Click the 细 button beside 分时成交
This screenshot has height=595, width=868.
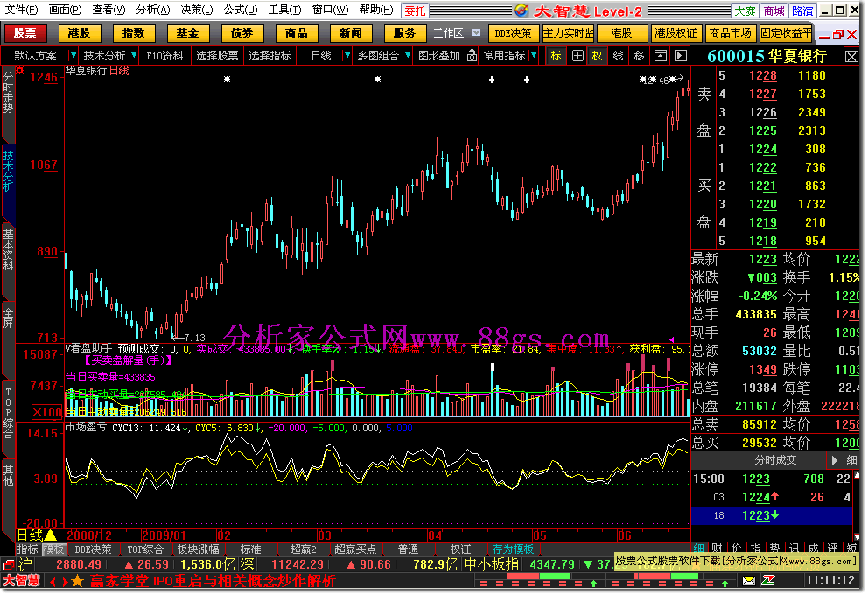[x=854, y=462]
